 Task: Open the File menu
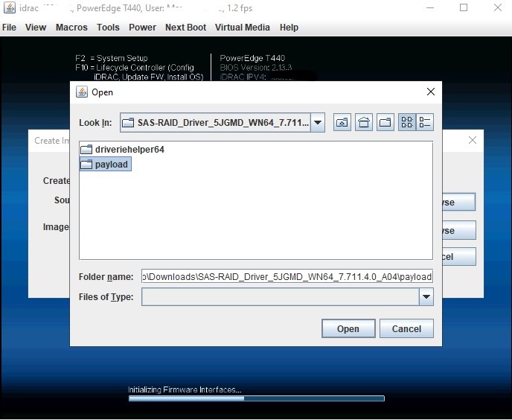point(9,28)
